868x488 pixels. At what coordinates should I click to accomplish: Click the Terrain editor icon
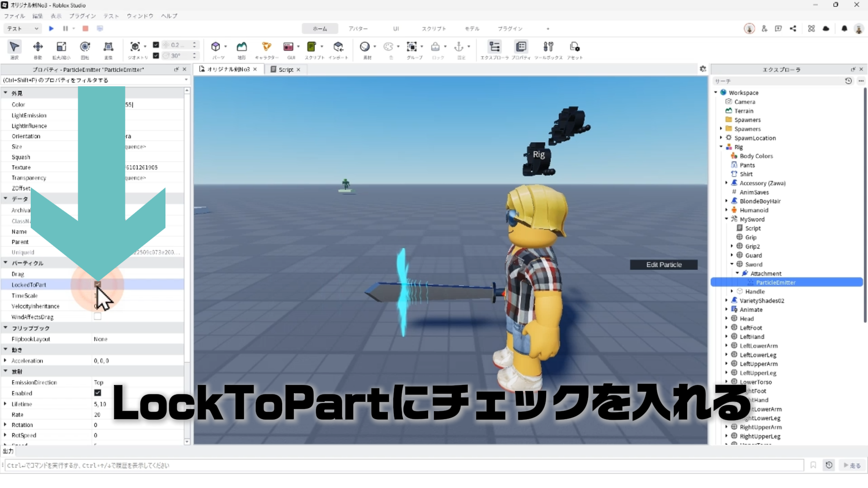[x=242, y=47]
